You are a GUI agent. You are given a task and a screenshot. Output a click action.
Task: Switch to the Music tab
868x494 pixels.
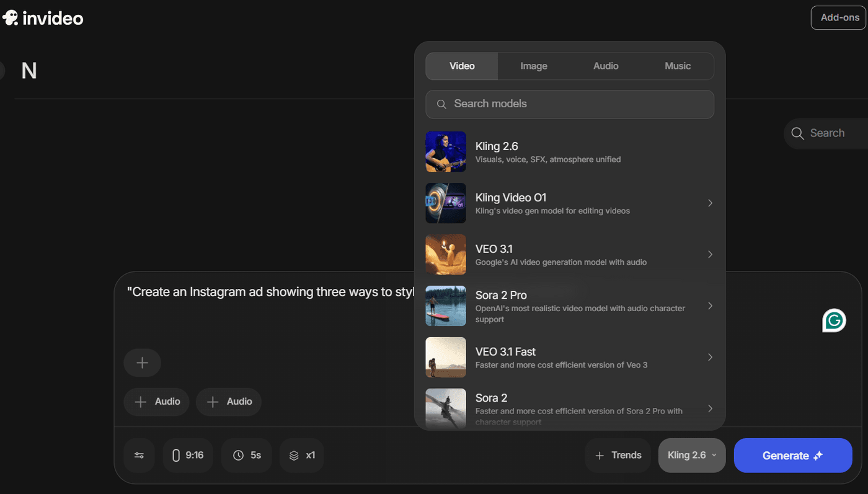677,66
